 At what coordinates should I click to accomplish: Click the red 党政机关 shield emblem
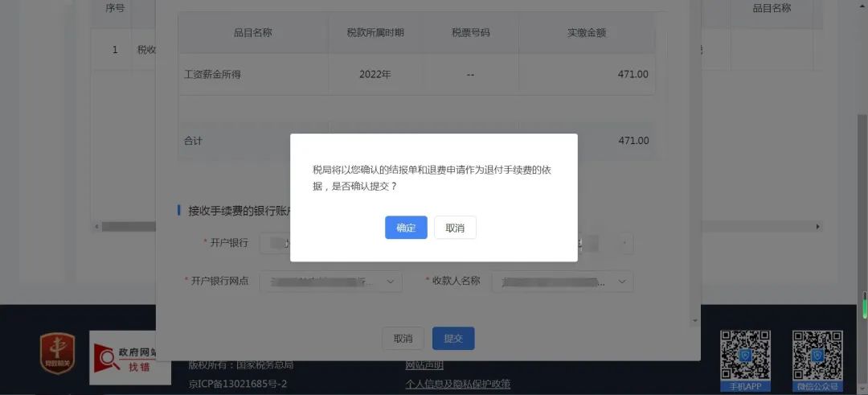[x=57, y=353]
